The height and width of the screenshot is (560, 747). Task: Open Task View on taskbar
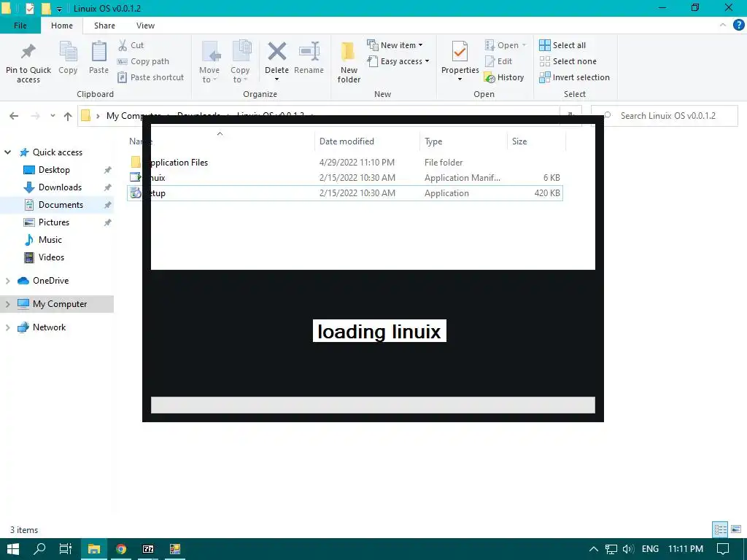(65, 549)
